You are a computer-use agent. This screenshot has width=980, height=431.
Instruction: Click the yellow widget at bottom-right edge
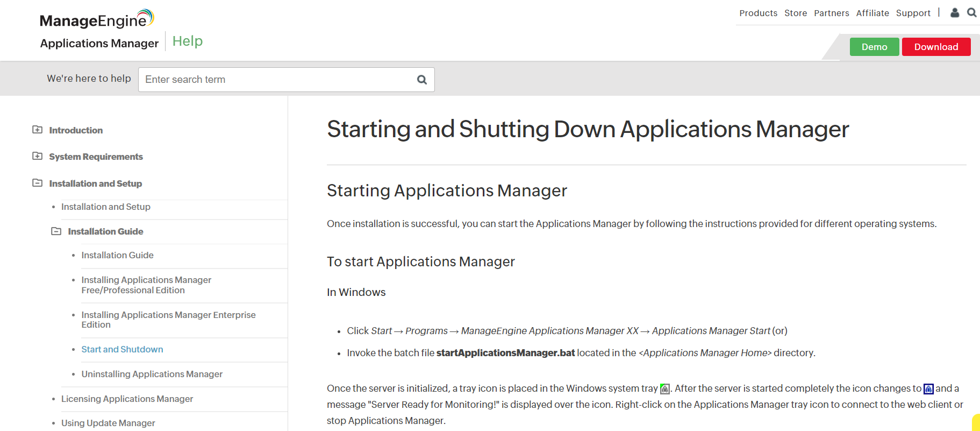(x=976, y=423)
